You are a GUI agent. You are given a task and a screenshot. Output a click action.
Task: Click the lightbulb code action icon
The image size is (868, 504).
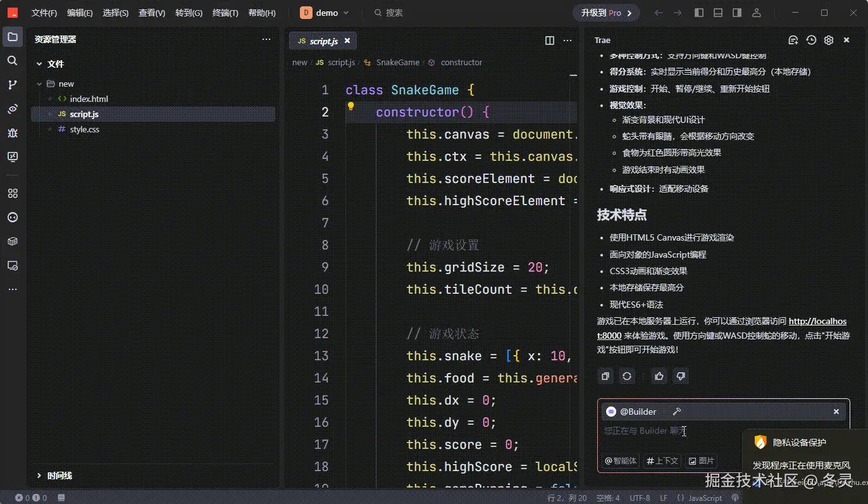(350, 106)
